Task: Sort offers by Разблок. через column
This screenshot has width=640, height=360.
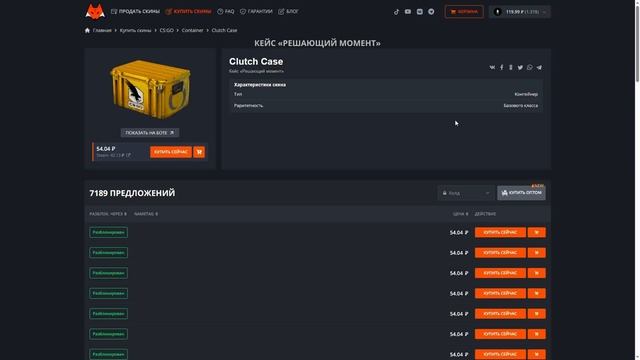Action: pyautogui.click(x=108, y=214)
